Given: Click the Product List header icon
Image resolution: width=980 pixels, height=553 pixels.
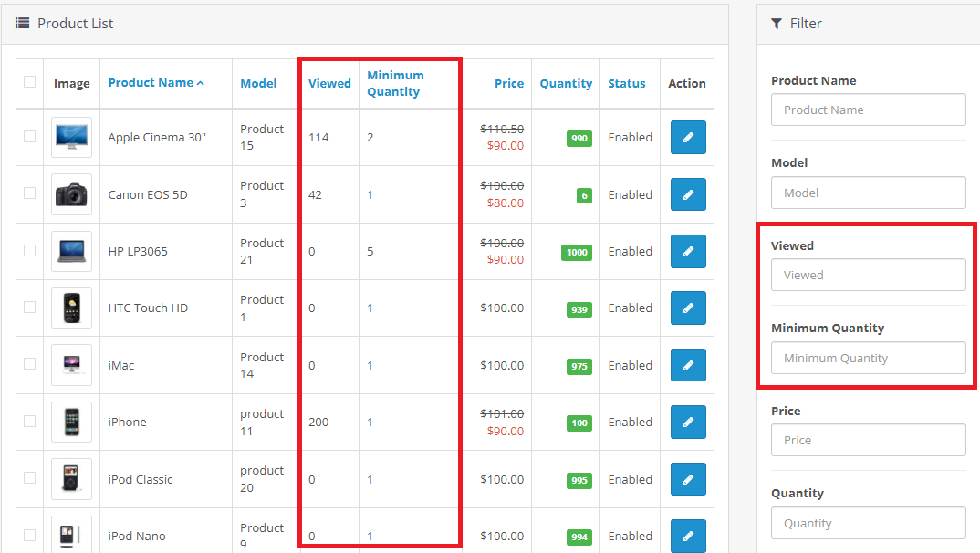Looking at the screenshot, I should [x=23, y=23].
